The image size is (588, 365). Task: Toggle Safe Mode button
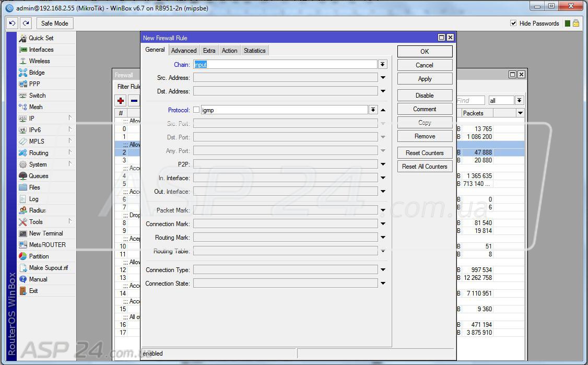click(54, 23)
